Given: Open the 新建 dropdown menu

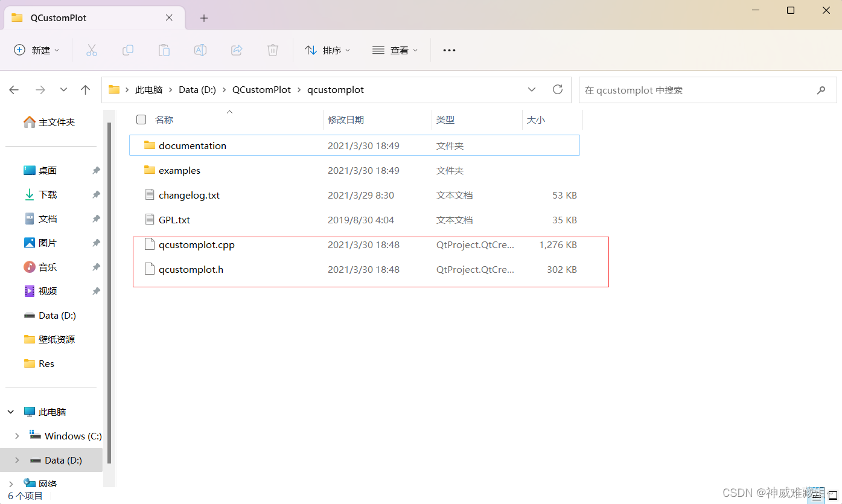Looking at the screenshot, I should coord(37,50).
